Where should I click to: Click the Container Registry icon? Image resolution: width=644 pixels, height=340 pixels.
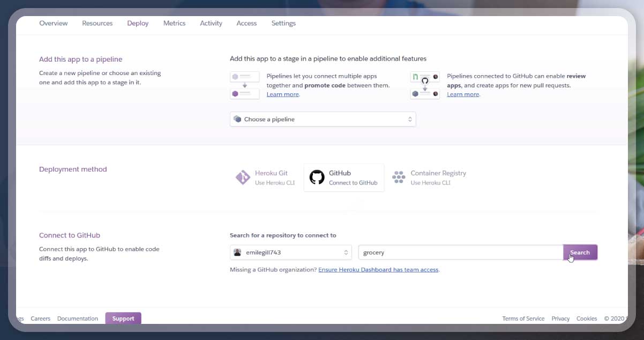(x=399, y=178)
